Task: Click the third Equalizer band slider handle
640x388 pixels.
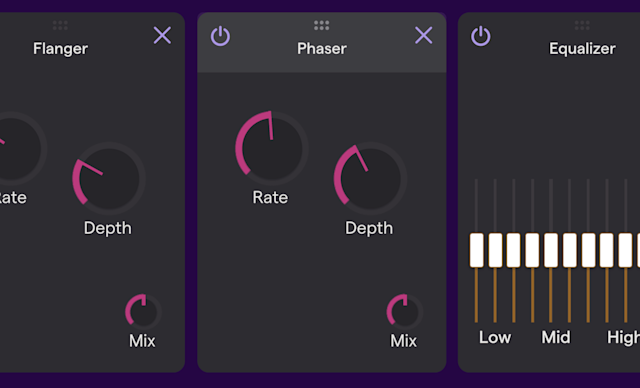Action: 513,250
